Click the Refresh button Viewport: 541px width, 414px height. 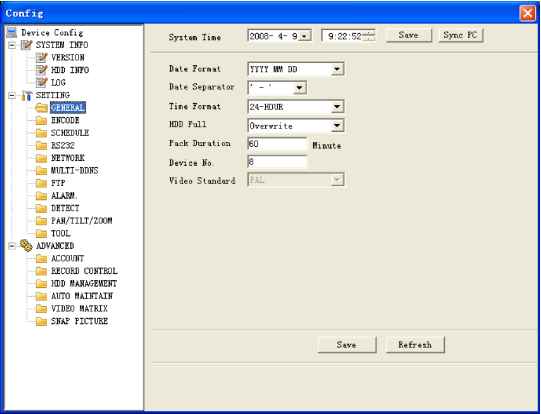pos(415,345)
